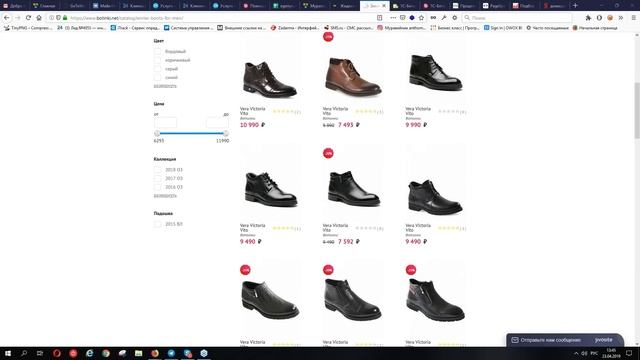640x360 pixels.
Task: Open the TinyPNG bookmark
Action: (x=28, y=28)
